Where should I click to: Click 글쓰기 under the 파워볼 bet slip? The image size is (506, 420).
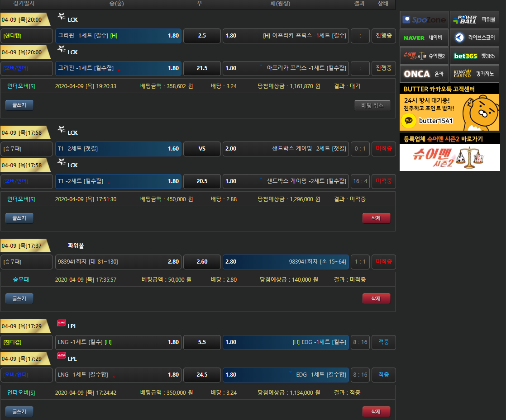tap(19, 299)
